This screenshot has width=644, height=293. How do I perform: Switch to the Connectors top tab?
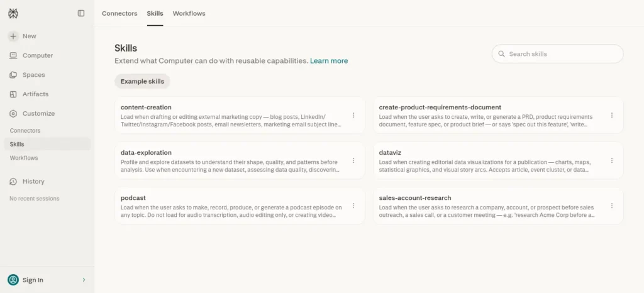119,14
